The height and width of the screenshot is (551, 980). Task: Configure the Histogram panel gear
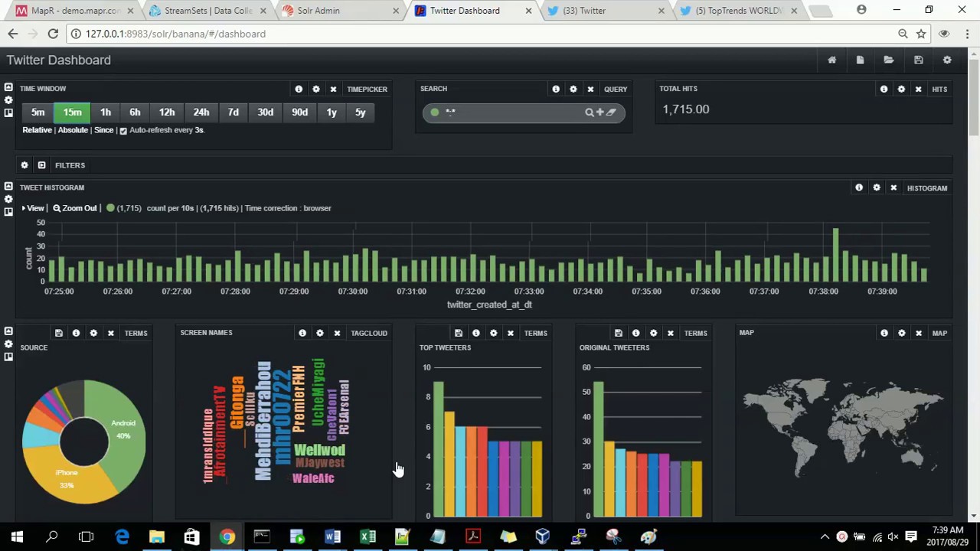pos(877,187)
